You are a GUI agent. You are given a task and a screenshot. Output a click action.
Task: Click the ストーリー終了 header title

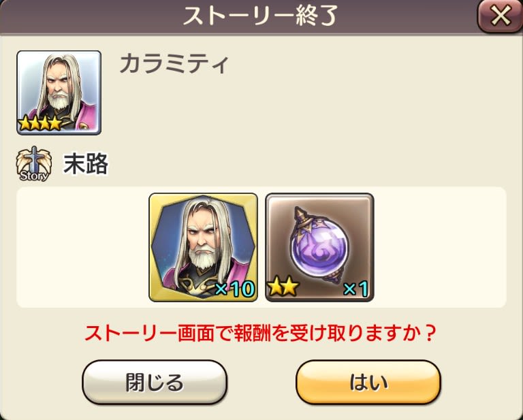coord(261,16)
